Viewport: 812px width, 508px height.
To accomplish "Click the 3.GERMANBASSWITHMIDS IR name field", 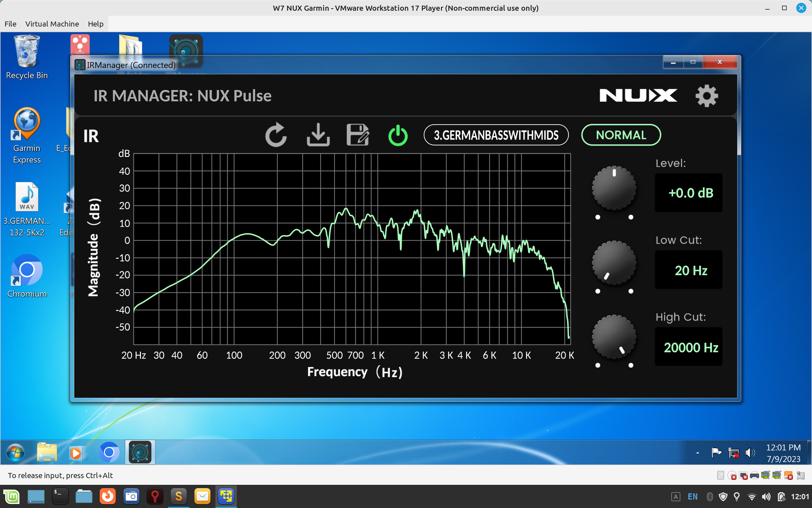I will click(x=496, y=135).
